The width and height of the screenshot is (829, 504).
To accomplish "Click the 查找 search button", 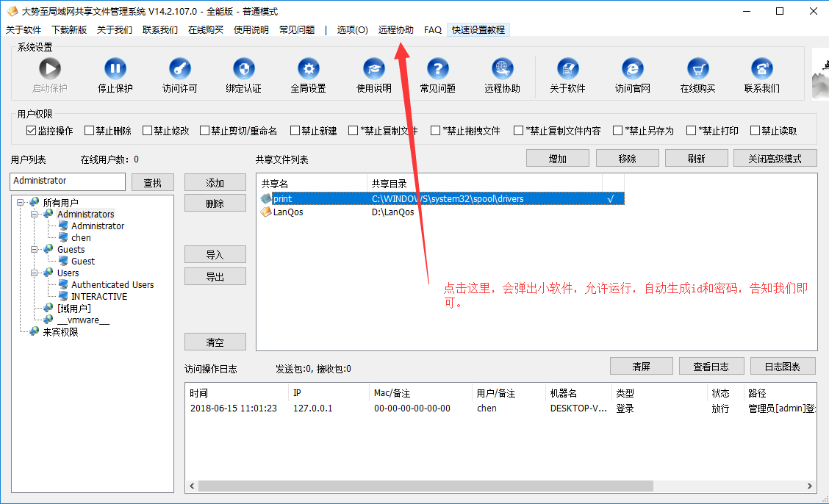I will click(152, 183).
